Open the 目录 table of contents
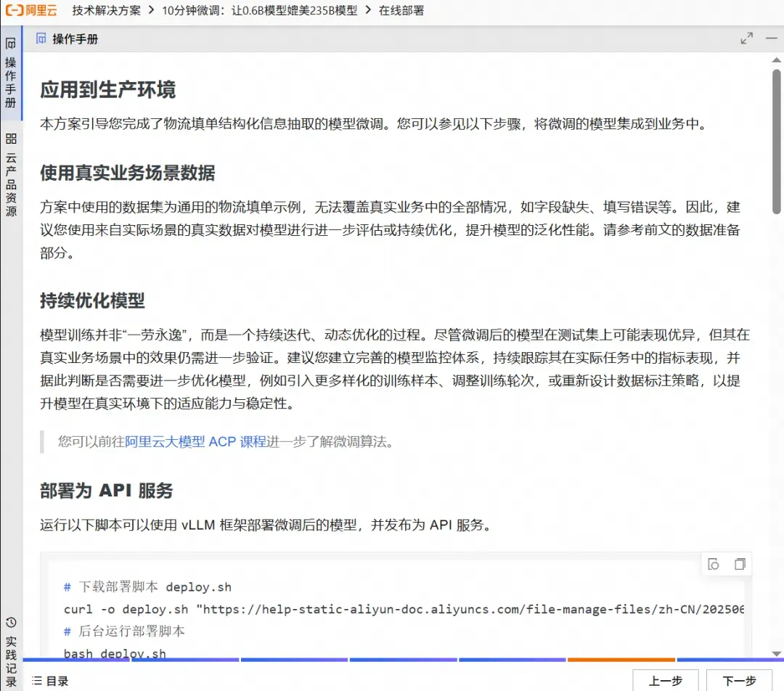784x691 pixels. coord(50,681)
